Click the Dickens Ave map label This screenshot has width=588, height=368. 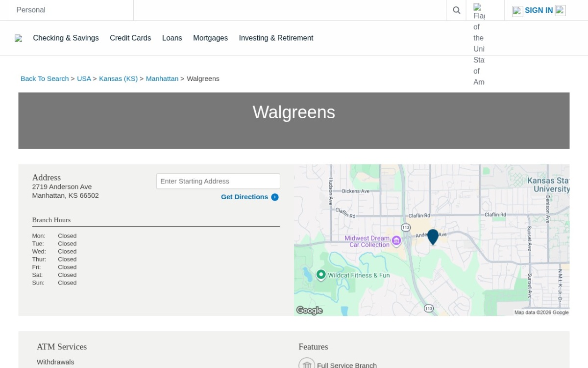click(356, 191)
